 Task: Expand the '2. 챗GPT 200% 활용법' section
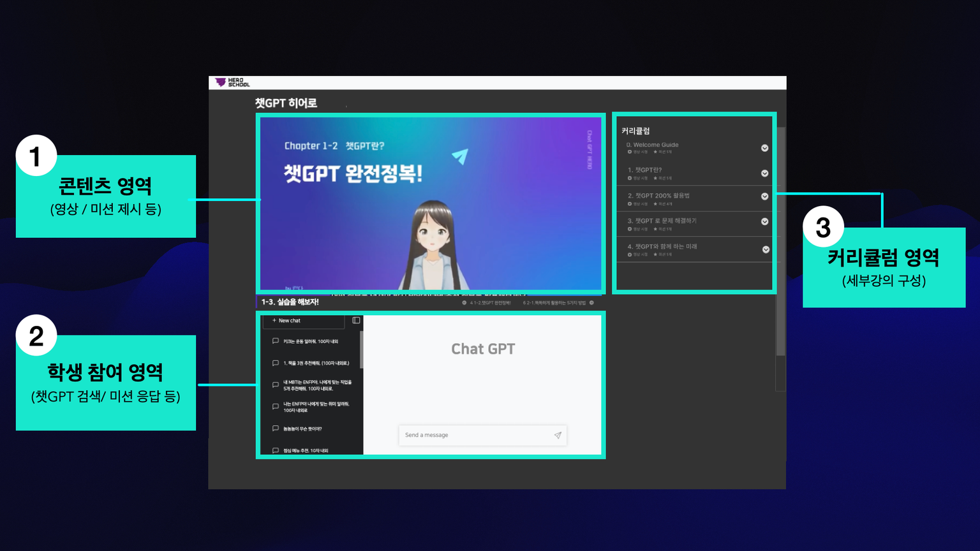pos(764,196)
